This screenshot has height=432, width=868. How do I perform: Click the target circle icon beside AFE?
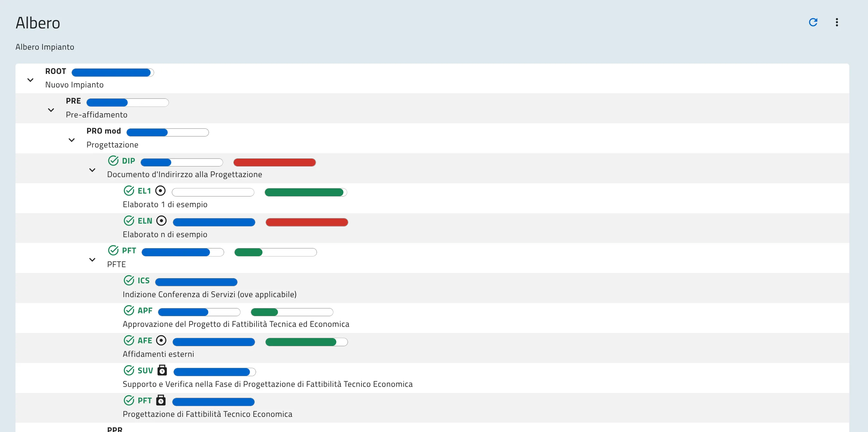[161, 341]
